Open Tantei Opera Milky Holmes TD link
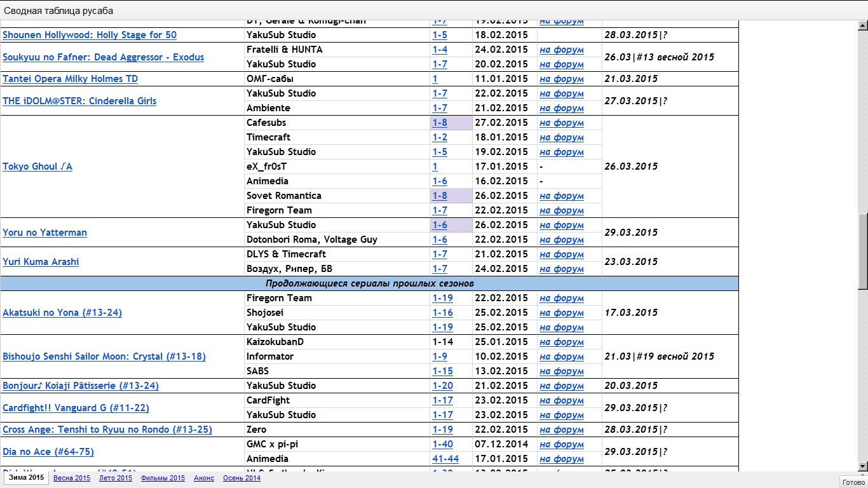 (x=70, y=79)
